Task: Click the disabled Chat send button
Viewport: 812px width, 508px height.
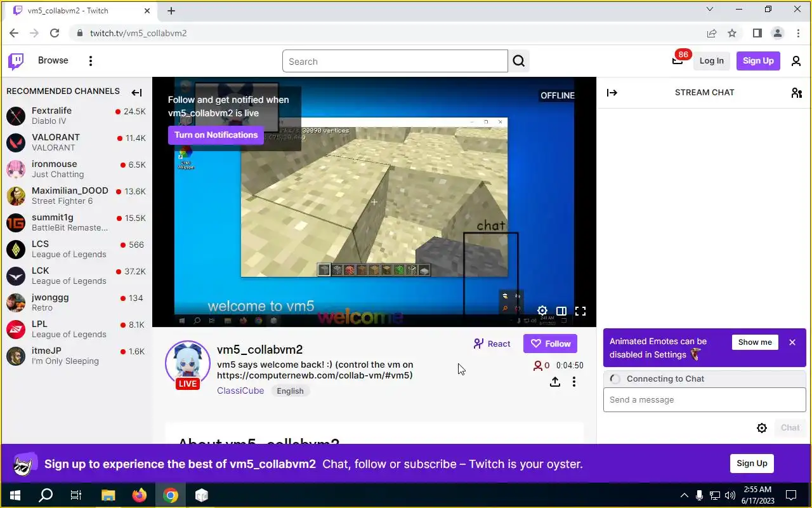Action: [x=790, y=428]
